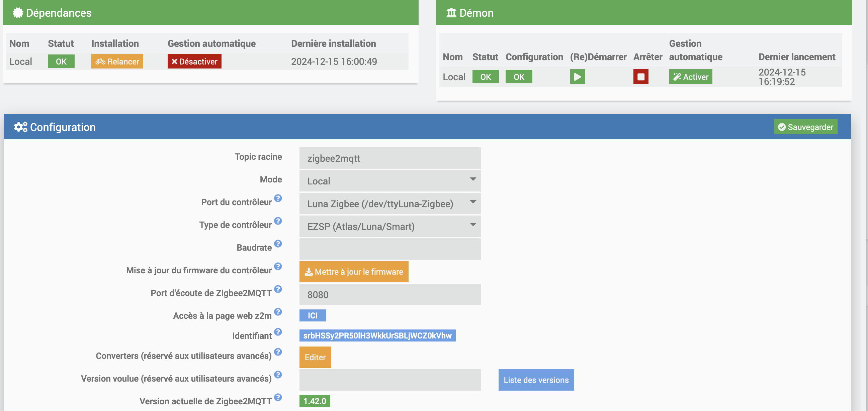Open the Mode dropdown showing Local

click(x=390, y=181)
